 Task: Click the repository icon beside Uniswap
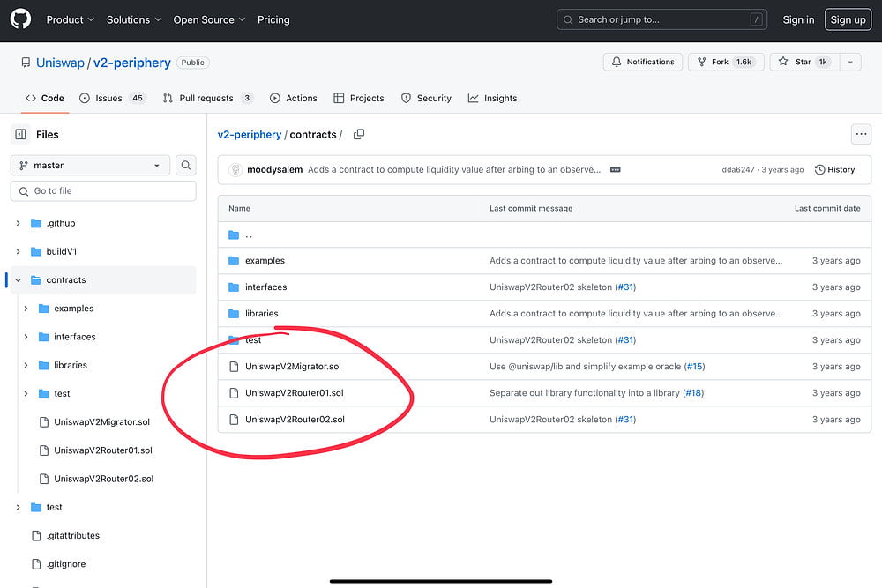[26, 63]
